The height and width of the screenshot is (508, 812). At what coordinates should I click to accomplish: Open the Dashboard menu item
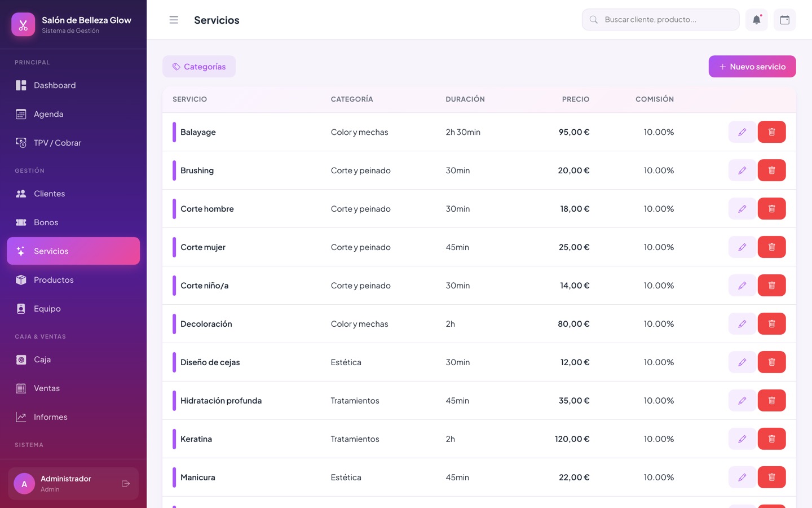[x=73, y=85]
